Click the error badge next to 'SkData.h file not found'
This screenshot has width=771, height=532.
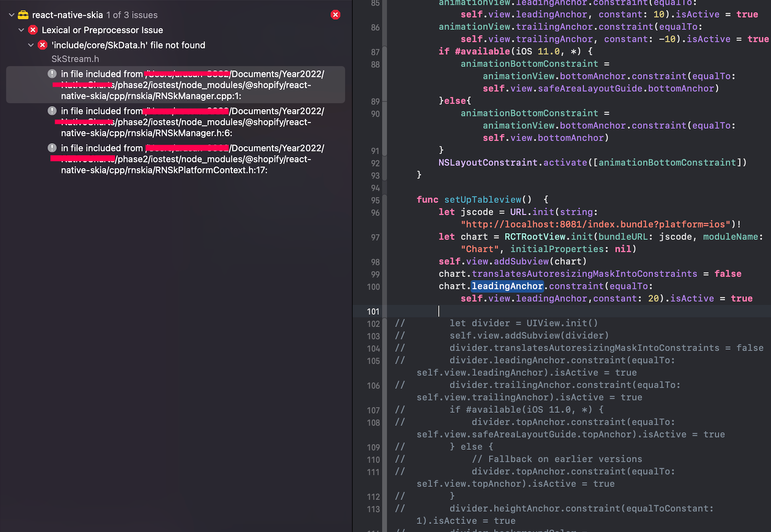click(x=43, y=45)
